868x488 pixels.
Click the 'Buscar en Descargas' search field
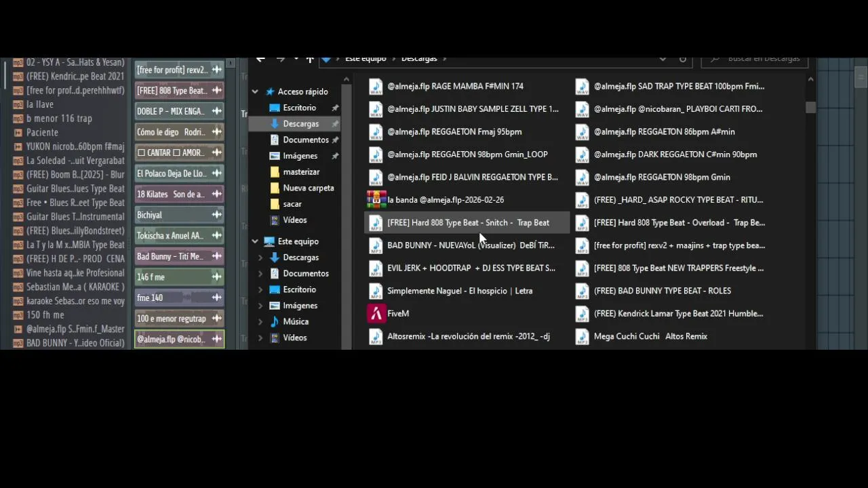[754, 59]
